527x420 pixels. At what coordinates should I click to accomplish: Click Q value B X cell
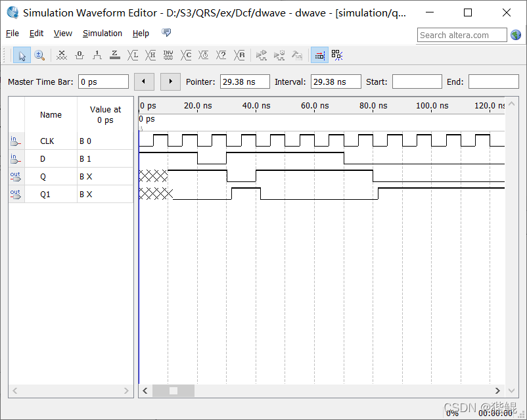coord(105,177)
